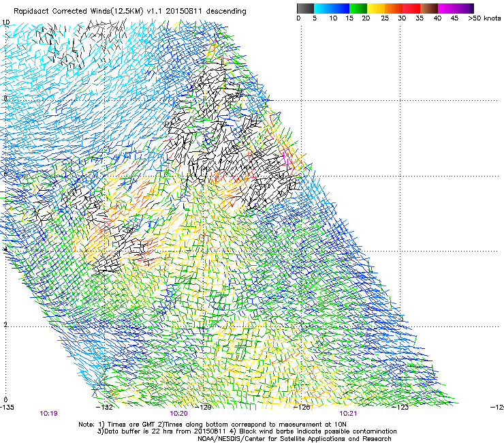The image size is (504, 443).
Task: Click the purple time label '10:20'
Action: click(178, 414)
